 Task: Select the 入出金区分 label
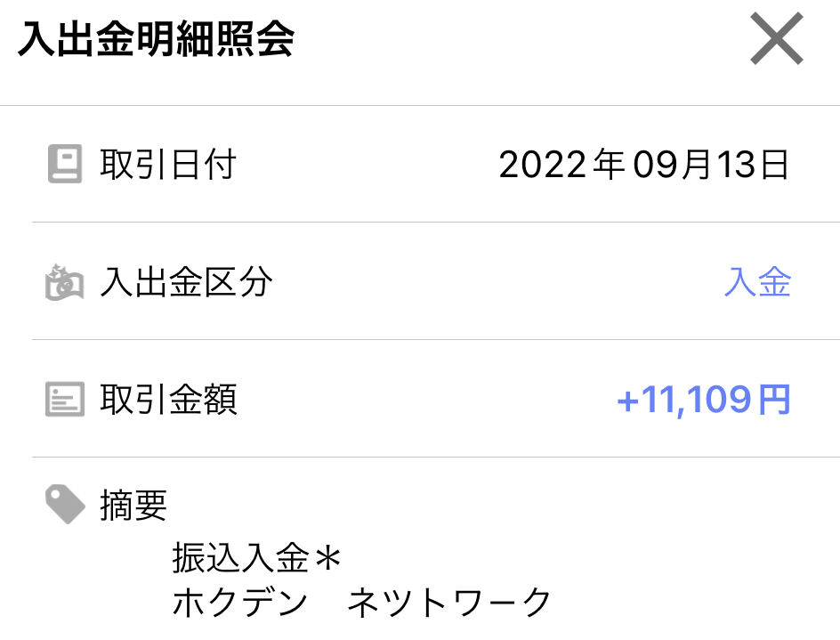pyautogui.click(x=185, y=282)
